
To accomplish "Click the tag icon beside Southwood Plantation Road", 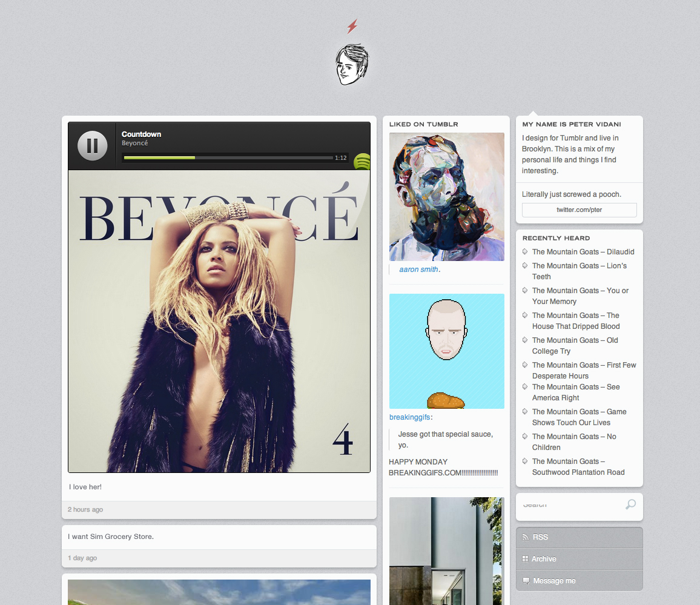I will (x=525, y=461).
